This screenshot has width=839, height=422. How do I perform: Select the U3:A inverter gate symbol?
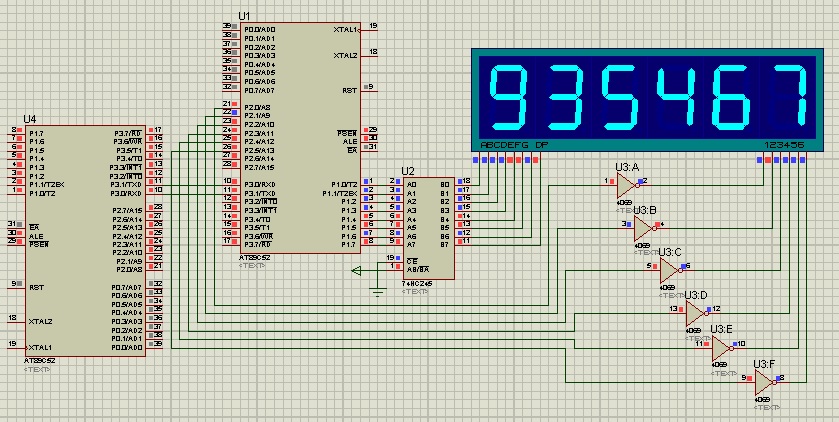[x=626, y=186]
